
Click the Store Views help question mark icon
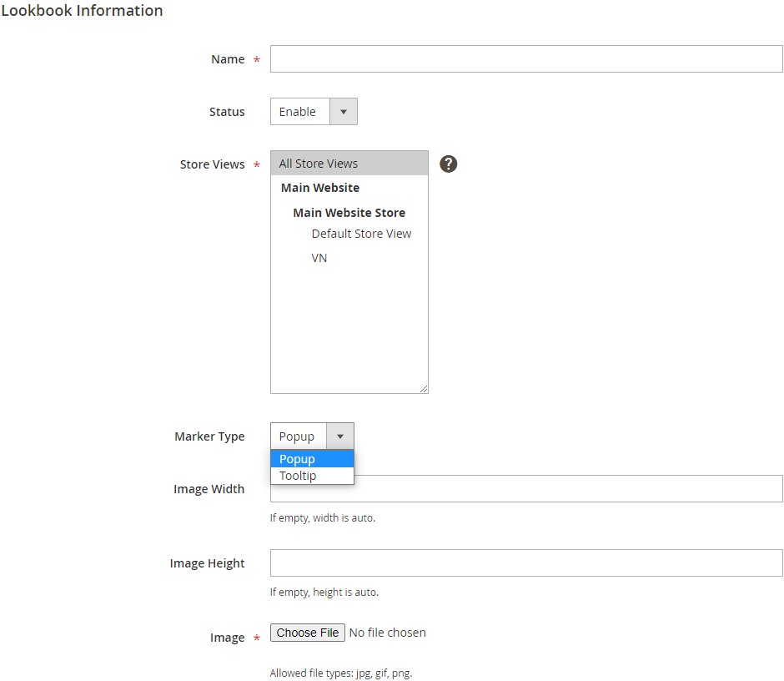[x=449, y=164]
